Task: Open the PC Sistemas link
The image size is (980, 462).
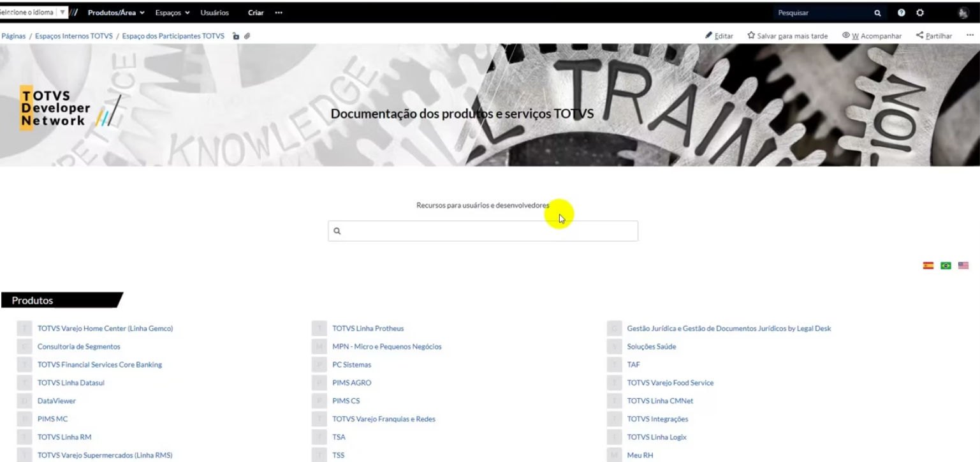Action: pyautogui.click(x=351, y=365)
